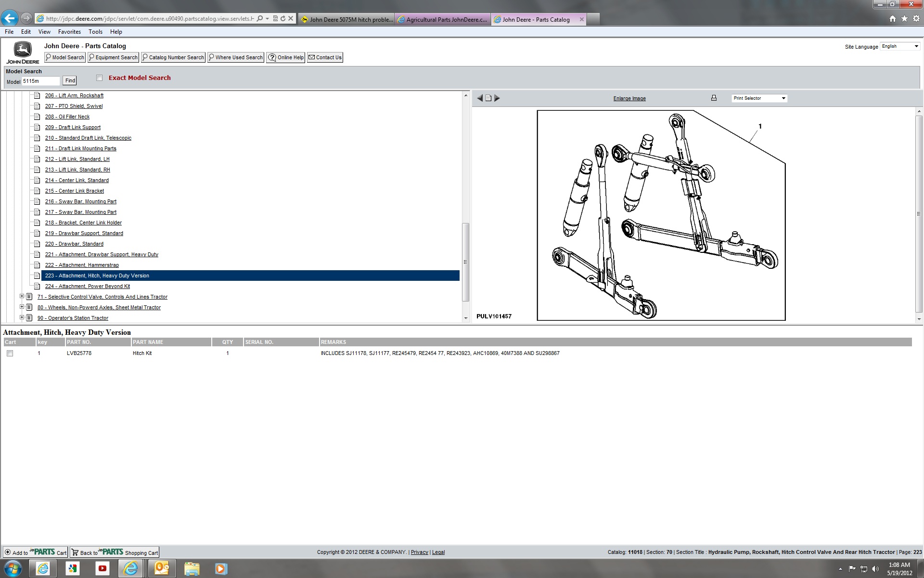The image size is (924, 578).
Task: Click the printer icon above diagram
Action: pyautogui.click(x=714, y=98)
